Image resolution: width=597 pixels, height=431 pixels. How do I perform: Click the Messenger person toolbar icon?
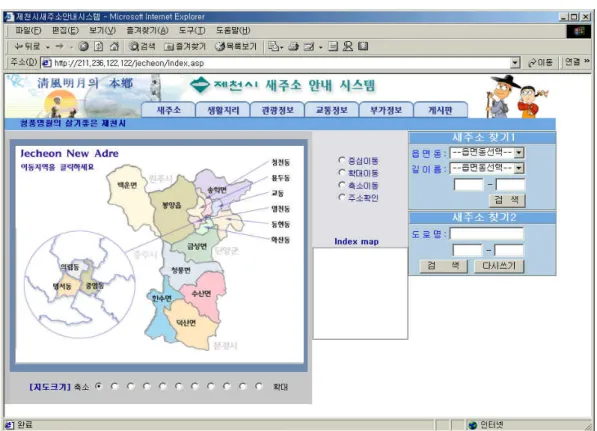click(x=348, y=46)
